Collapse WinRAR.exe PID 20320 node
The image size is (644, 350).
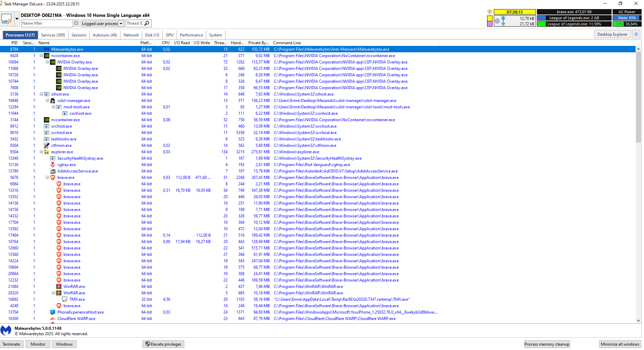tap(53, 293)
